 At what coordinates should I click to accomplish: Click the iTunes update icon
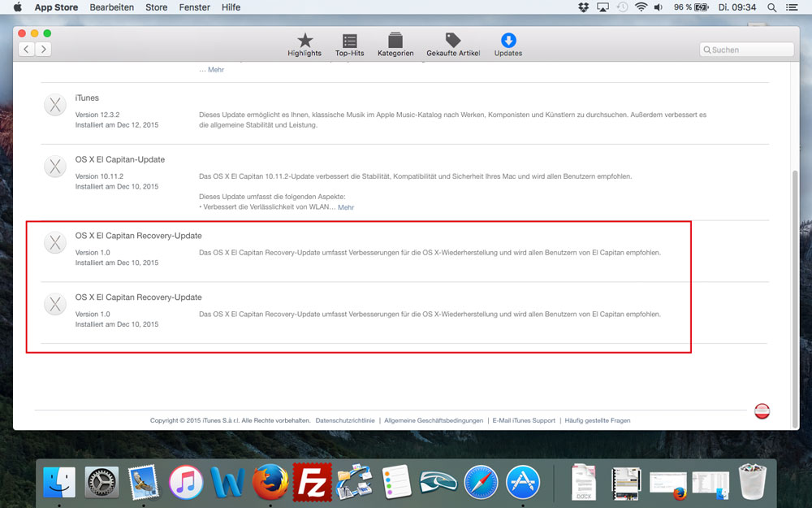(x=55, y=105)
